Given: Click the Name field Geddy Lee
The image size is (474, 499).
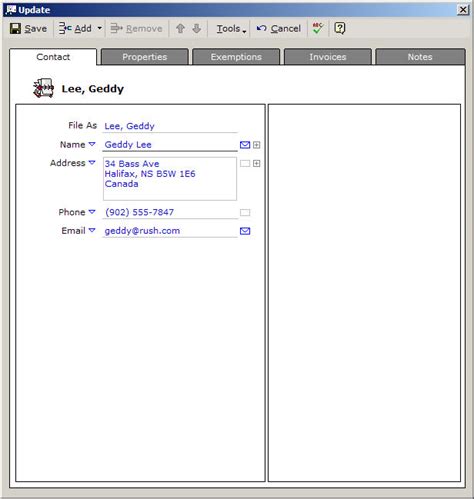Looking at the screenshot, I should pos(170,145).
